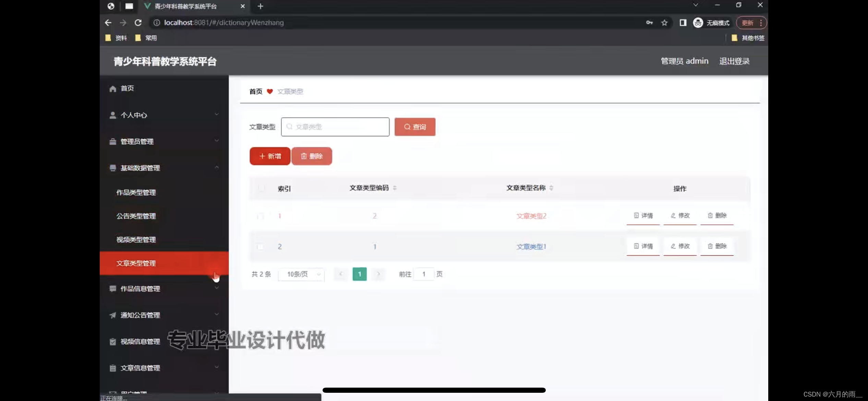Close the 青少年科普教学系统平台 tab
This screenshot has height=401, width=868.
tap(243, 6)
